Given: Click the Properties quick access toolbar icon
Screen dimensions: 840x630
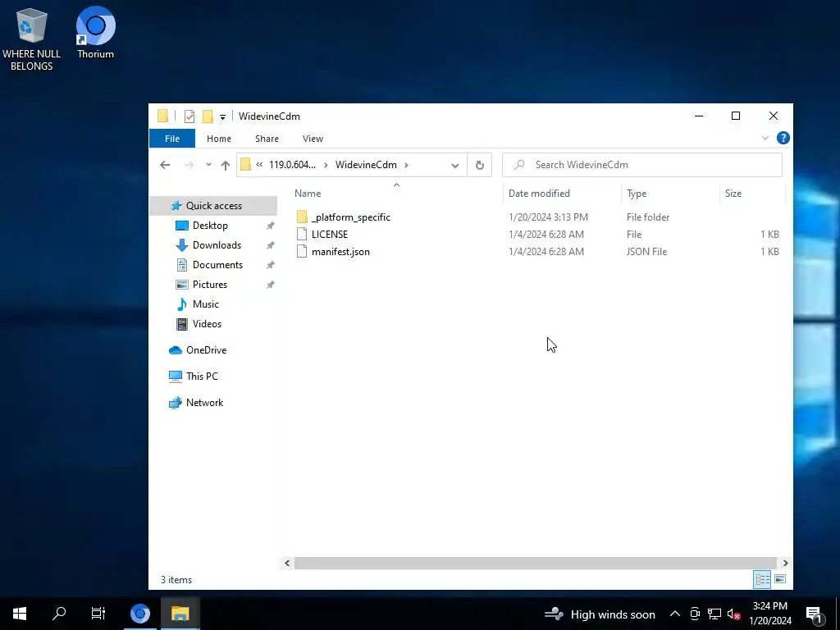Looking at the screenshot, I should click(x=189, y=116).
